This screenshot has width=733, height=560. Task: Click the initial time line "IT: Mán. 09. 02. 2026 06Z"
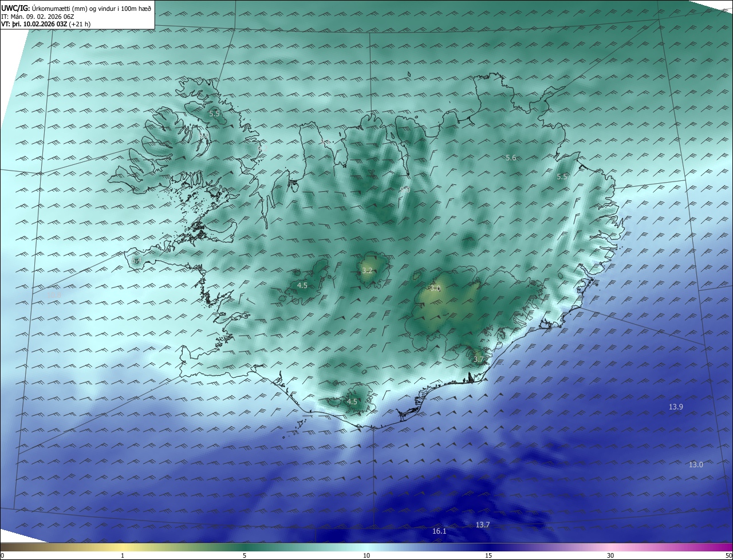point(38,17)
